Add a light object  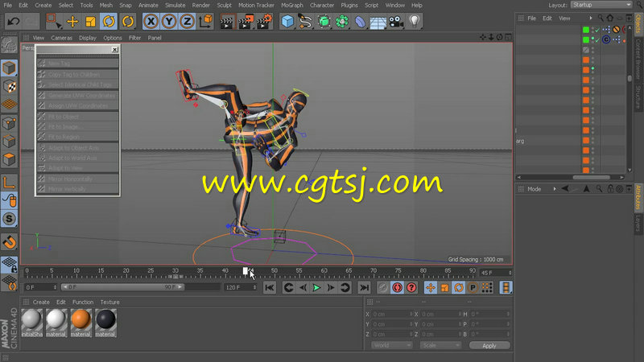(414, 22)
